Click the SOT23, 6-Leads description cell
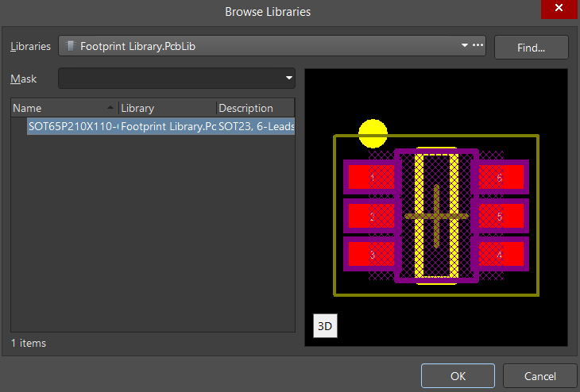Viewport: 580px width, 392px height. (257, 126)
